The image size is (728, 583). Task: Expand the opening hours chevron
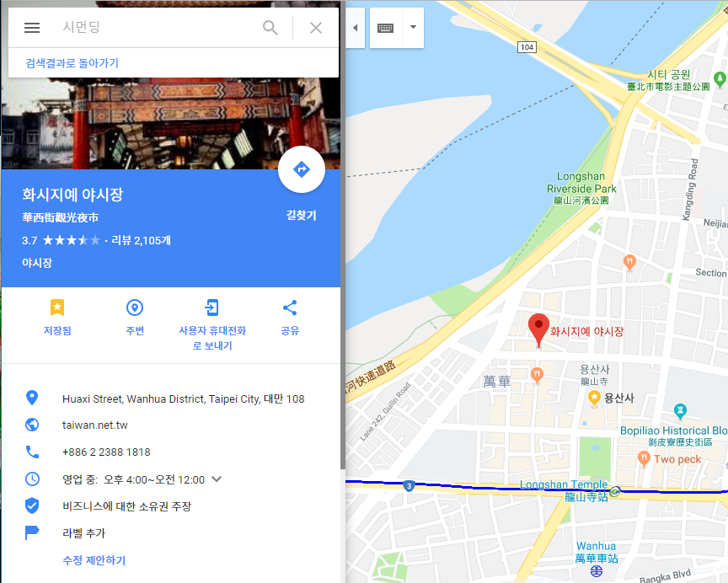point(217,479)
